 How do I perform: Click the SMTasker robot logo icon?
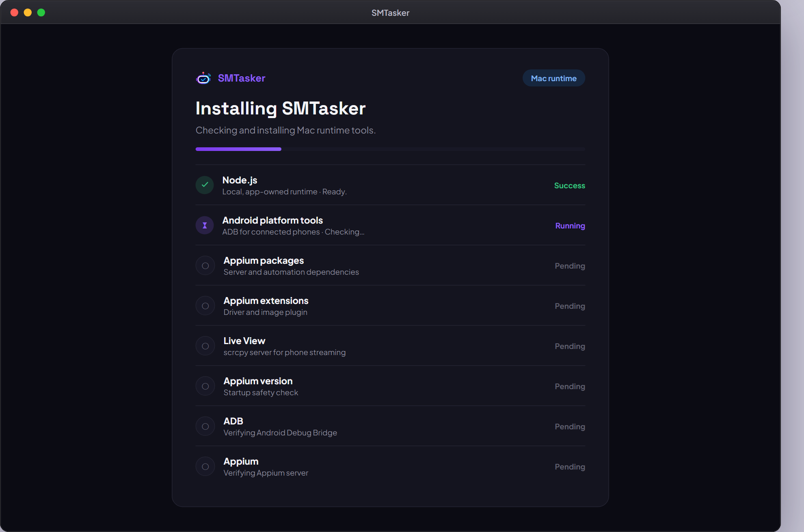203,78
